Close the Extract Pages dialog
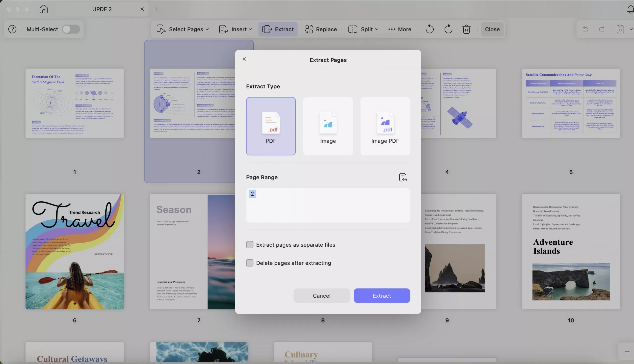This screenshot has height=364, width=634. coord(244,59)
